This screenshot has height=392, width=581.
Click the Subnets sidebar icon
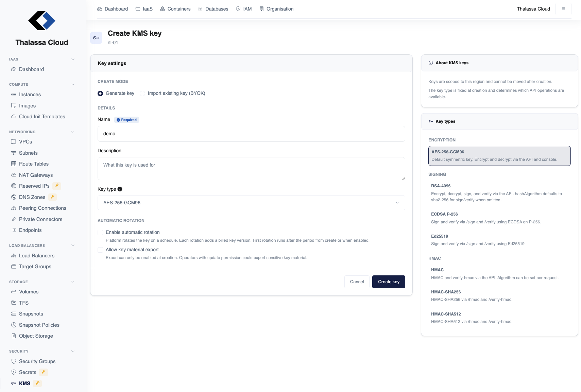14,153
